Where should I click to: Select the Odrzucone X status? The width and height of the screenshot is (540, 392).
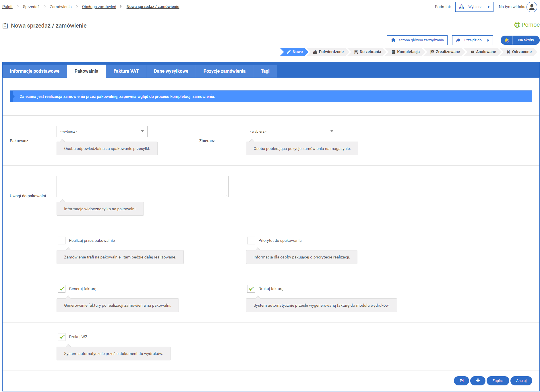[519, 52]
